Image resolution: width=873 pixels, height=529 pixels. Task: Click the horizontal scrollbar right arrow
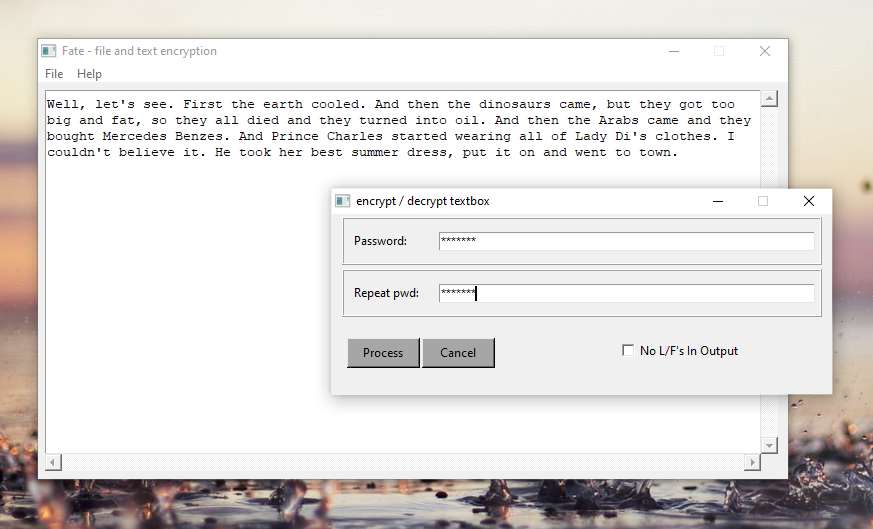point(752,462)
